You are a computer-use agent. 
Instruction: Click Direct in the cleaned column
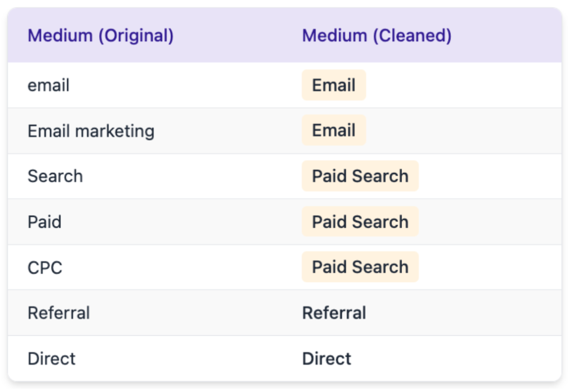[326, 358]
